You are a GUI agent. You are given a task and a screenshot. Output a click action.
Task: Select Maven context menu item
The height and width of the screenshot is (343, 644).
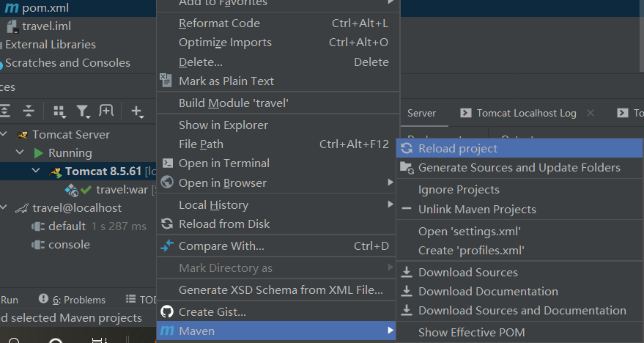click(276, 331)
